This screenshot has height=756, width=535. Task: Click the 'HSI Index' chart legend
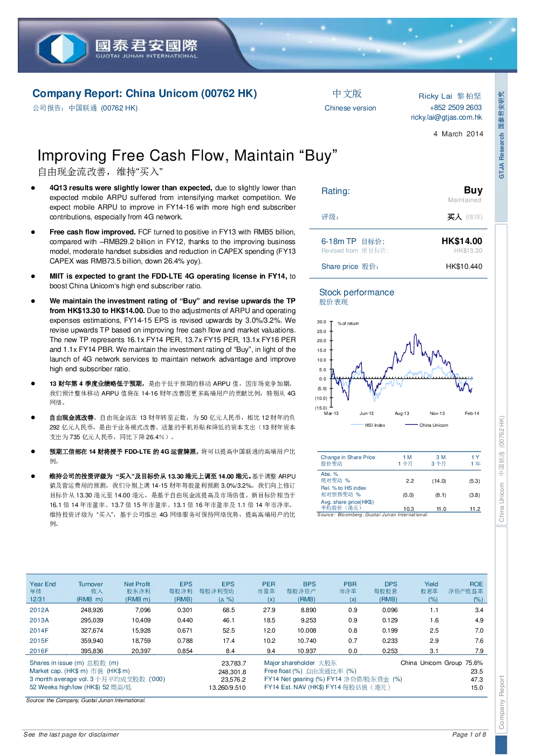click(x=368, y=425)
